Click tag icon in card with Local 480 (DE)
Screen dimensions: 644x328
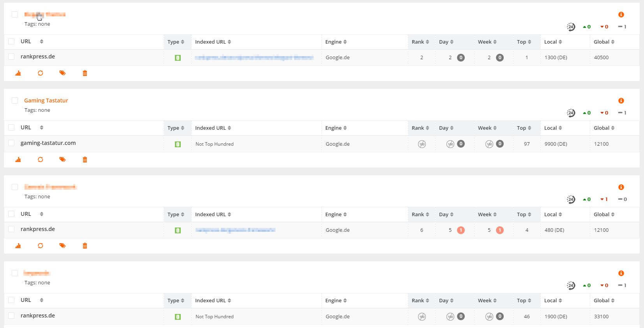tap(62, 246)
